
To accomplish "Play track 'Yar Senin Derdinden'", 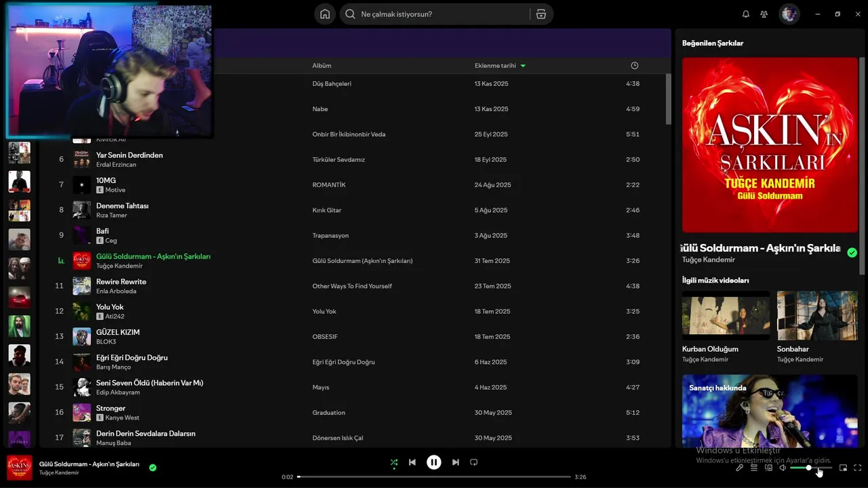I will pyautogui.click(x=130, y=155).
